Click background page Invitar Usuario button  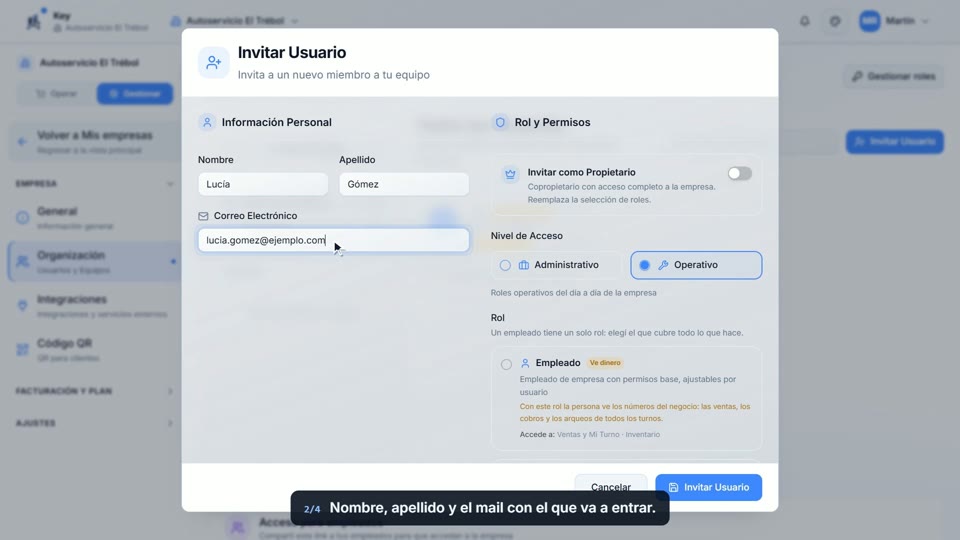point(894,141)
